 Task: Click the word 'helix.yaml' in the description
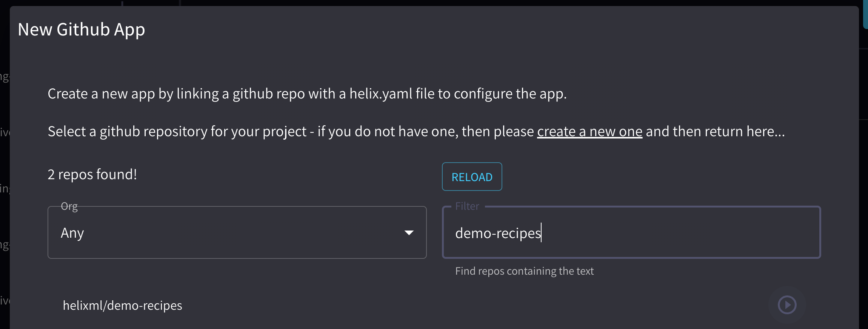point(381,94)
